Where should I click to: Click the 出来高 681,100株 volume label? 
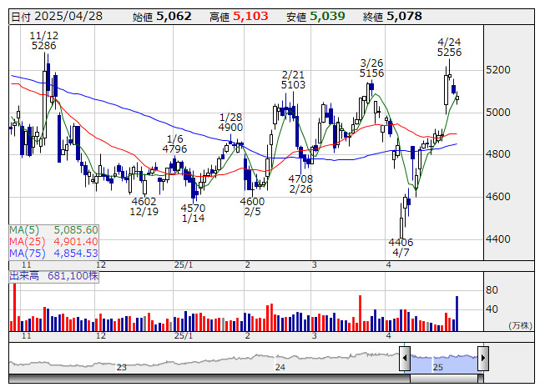(54, 276)
